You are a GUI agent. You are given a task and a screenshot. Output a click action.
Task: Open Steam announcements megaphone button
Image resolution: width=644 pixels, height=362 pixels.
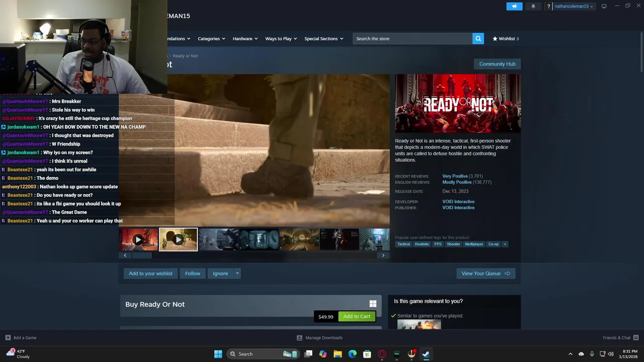tap(514, 7)
